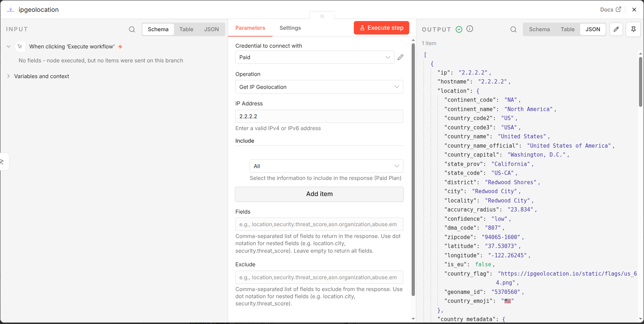The height and width of the screenshot is (324, 644).
Task: Click the search icon in Output panel
Action: pos(513,29)
